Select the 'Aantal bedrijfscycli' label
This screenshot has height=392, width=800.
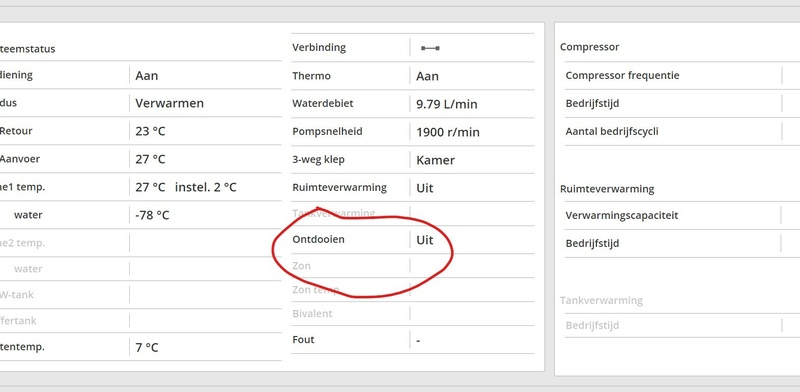(x=612, y=131)
